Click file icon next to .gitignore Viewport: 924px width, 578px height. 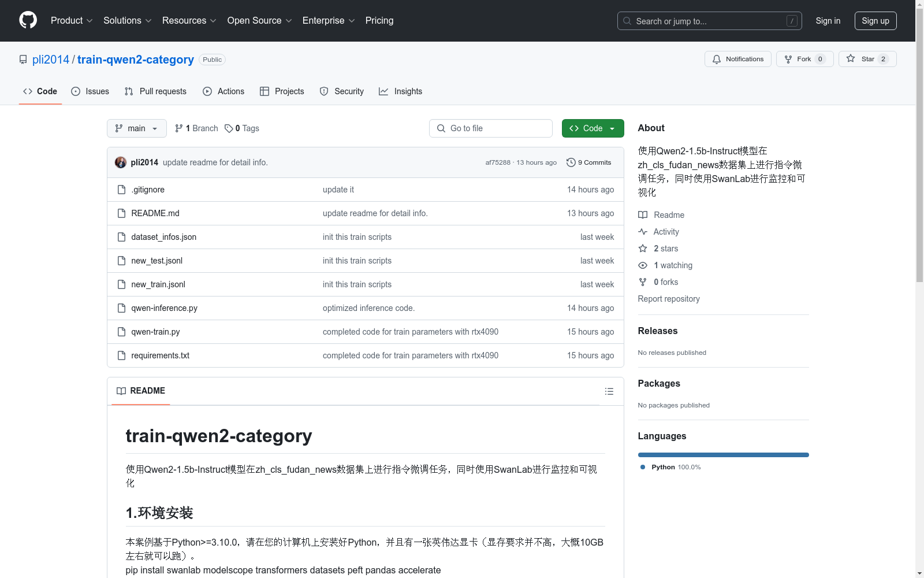click(x=121, y=190)
